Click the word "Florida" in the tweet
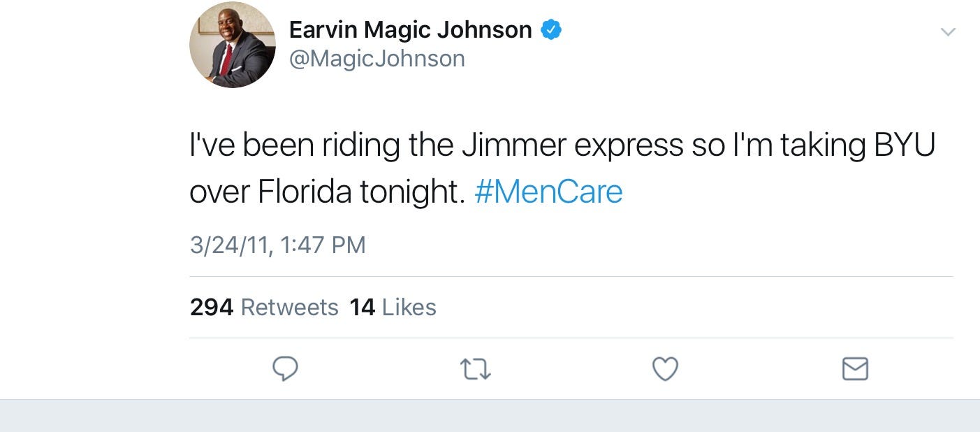 coord(305,192)
